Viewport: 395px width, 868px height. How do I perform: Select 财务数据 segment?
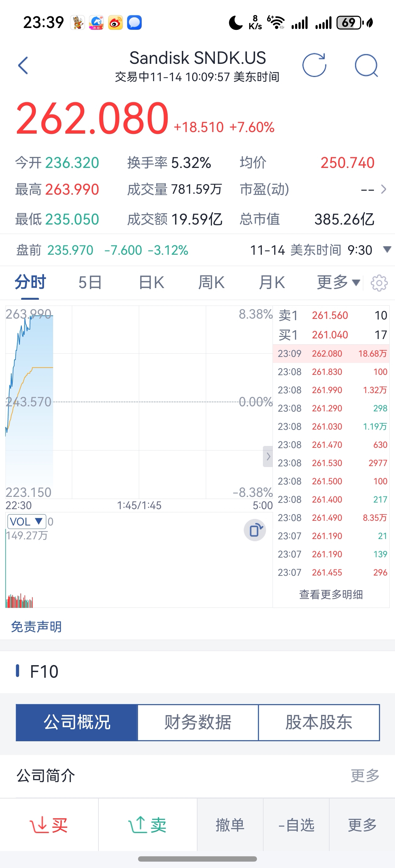click(x=198, y=722)
